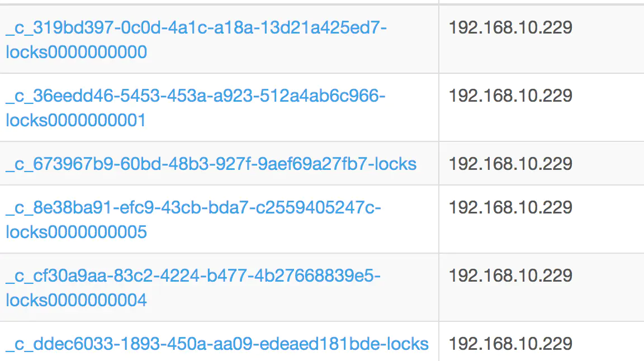Click the locks0000000001 link text
Image resolution: width=644 pixels, height=361 pixels.
pyautogui.click(x=76, y=120)
